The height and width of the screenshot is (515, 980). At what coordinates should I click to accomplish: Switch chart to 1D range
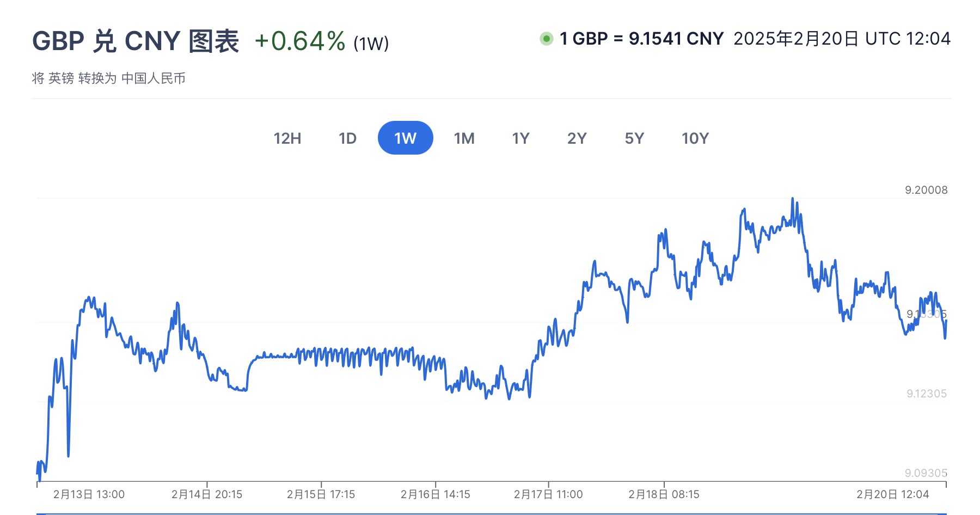pos(347,138)
